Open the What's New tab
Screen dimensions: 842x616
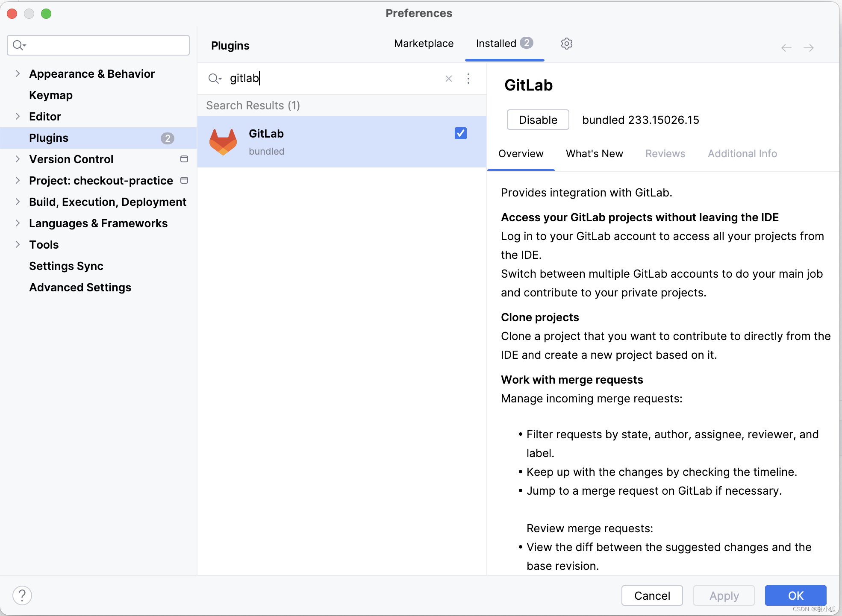[594, 154]
